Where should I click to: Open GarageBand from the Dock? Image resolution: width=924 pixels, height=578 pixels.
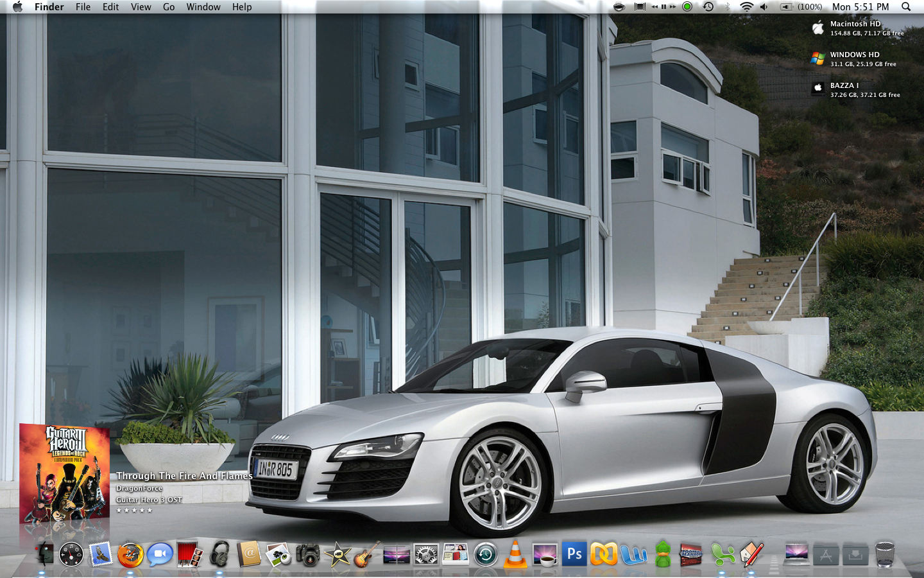click(367, 554)
